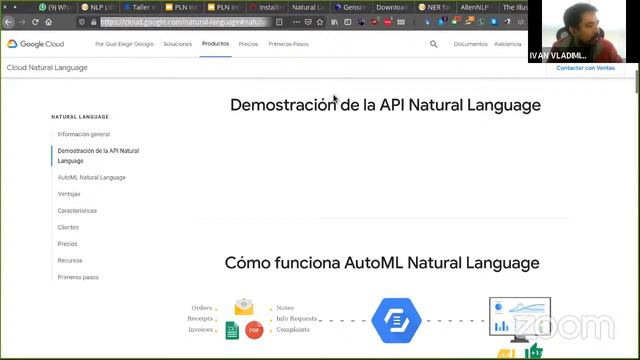The image size is (640, 360).
Task: Save page to Pocket icon
Action: point(308,22)
